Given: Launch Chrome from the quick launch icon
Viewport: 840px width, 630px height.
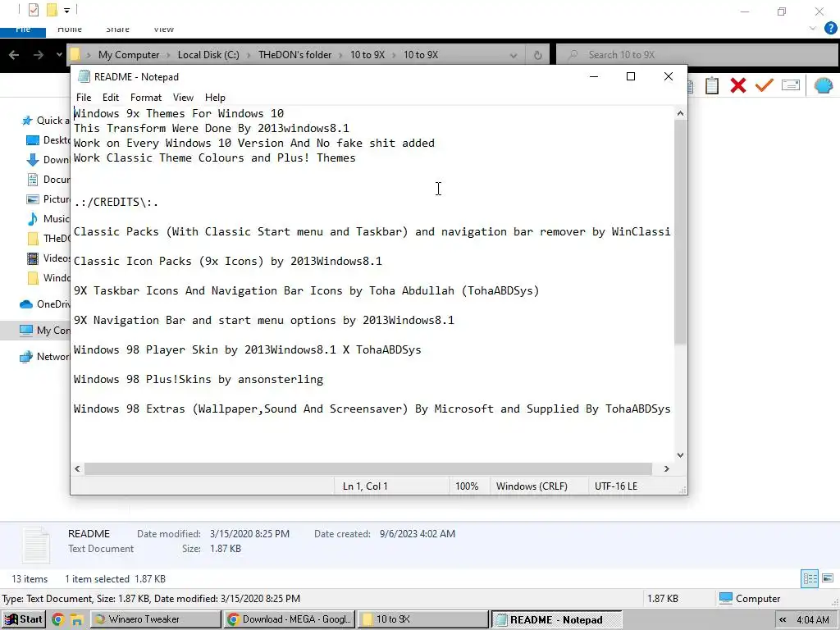Looking at the screenshot, I should pos(58,620).
